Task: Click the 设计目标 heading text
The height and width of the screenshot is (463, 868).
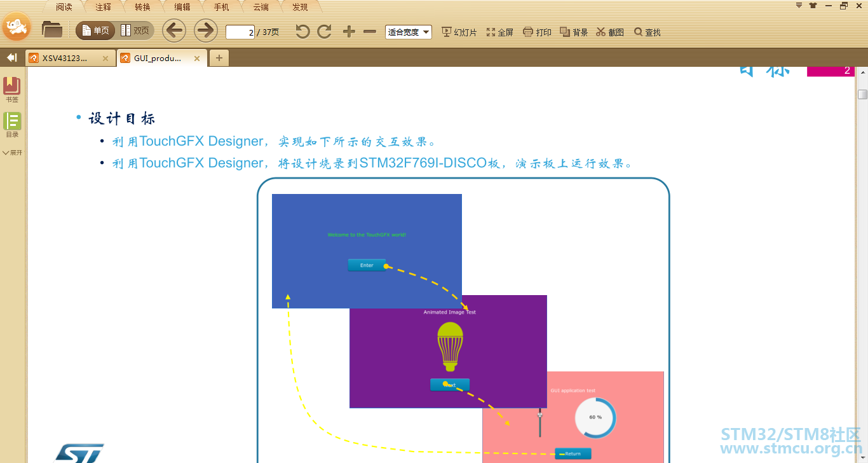Action: pos(122,119)
